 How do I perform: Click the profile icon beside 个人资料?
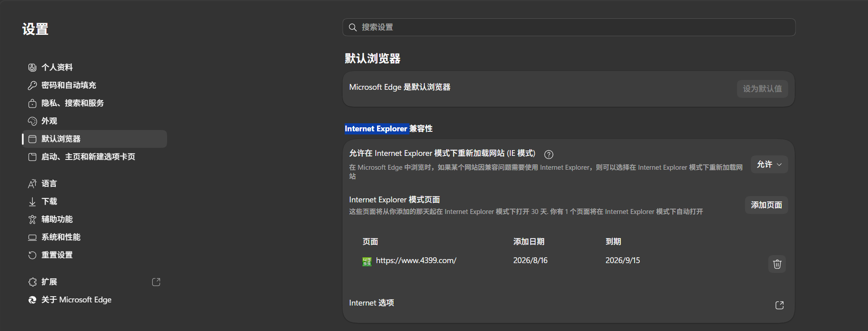click(x=32, y=67)
